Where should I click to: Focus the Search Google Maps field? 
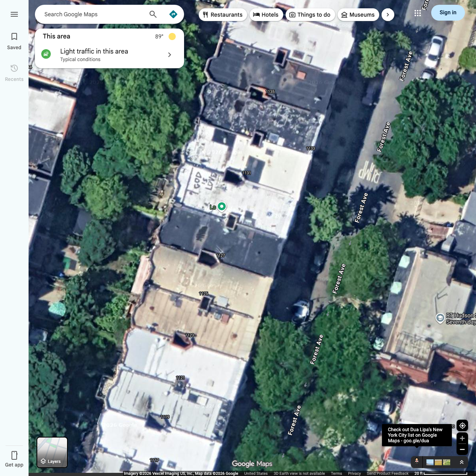point(93,14)
